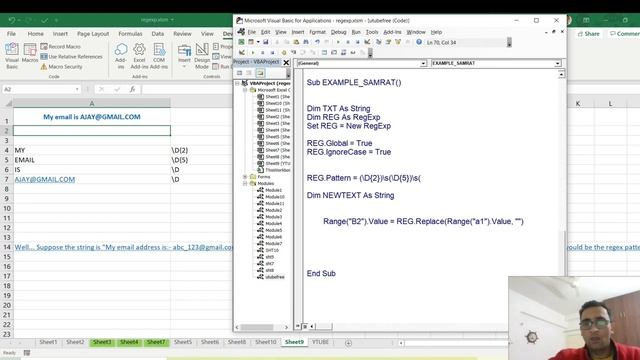Select ThisWorkbook in project tree
This screenshot has width=640, height=360.
[278, 170]
